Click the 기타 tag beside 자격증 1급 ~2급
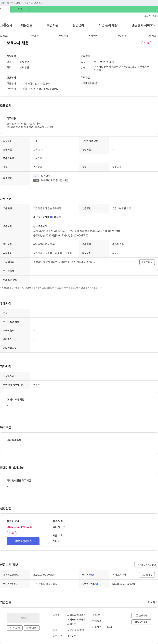The height and width of the screenshot is (644, 158). [36, 180]
